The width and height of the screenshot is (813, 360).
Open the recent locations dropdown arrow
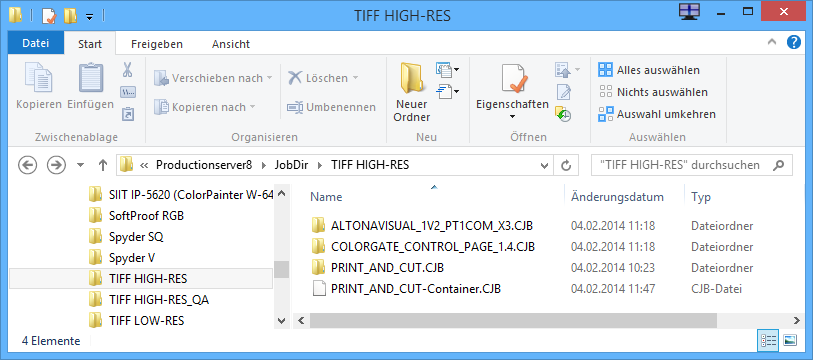coord(80,165)
